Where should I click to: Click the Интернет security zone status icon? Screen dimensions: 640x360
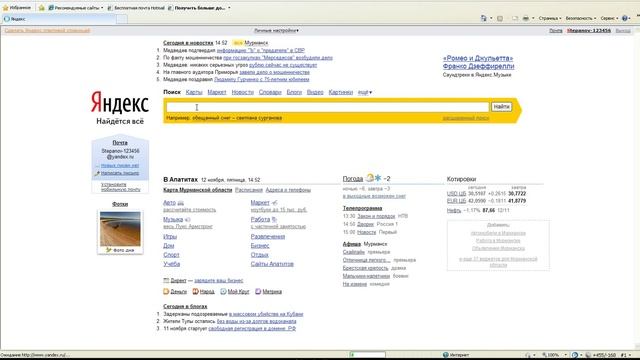(x=446, y=355)
